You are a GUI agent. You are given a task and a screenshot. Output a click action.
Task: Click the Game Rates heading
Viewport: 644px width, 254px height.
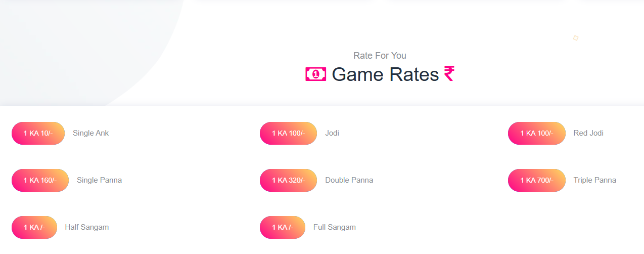pos(385,75)
